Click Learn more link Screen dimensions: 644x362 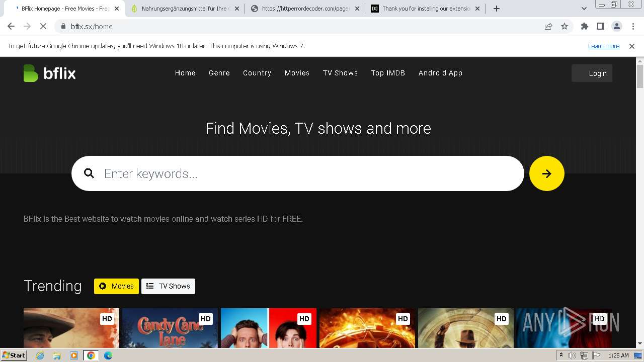(604, 46)
